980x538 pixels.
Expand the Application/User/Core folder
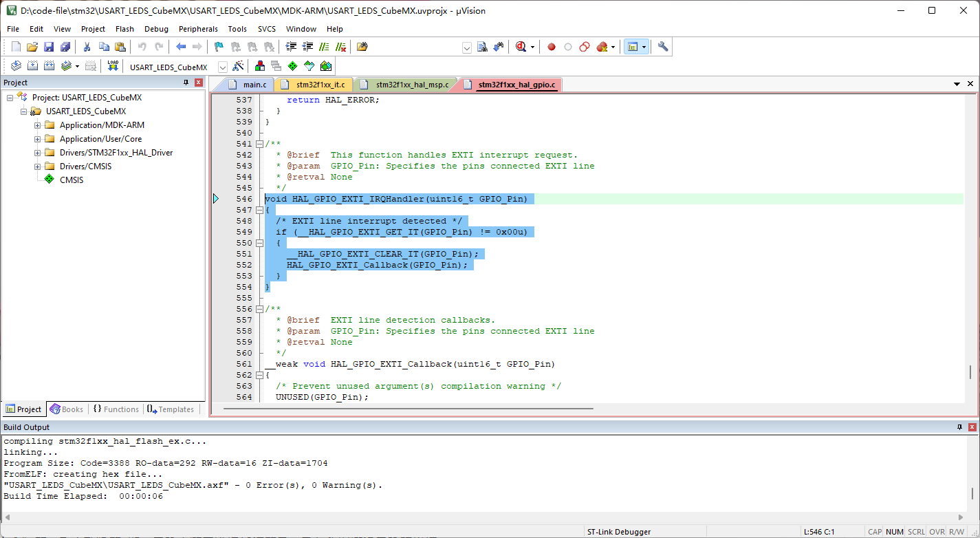pyautogui.click(x=38, y=139)
